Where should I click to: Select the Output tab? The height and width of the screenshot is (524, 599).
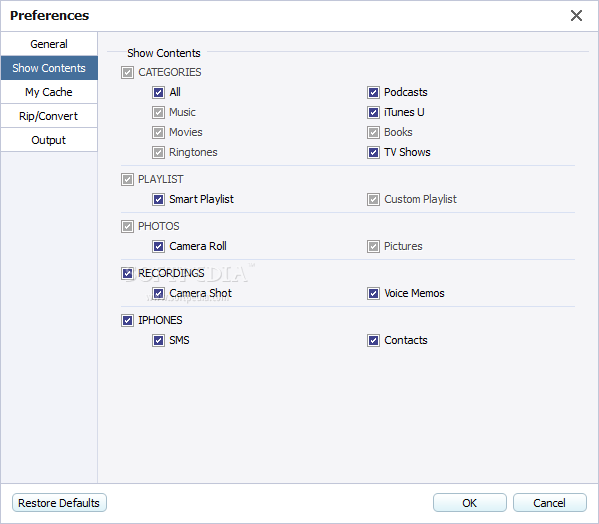click(x=49, y=140)
